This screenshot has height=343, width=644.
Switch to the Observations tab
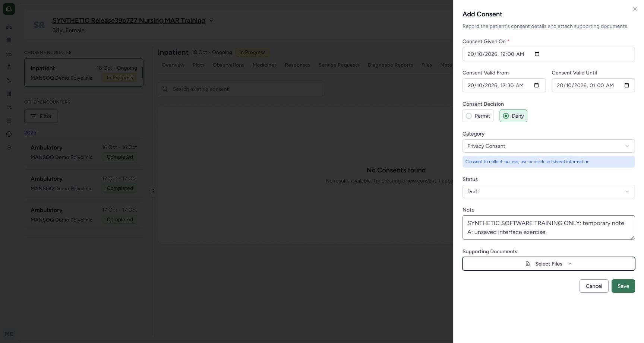click(x=228, y=65)
